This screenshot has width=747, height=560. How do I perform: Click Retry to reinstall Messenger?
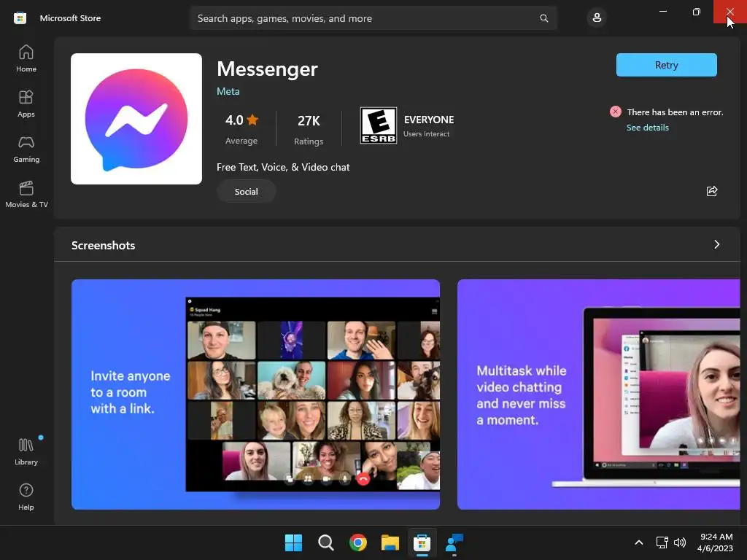(666, 65)
